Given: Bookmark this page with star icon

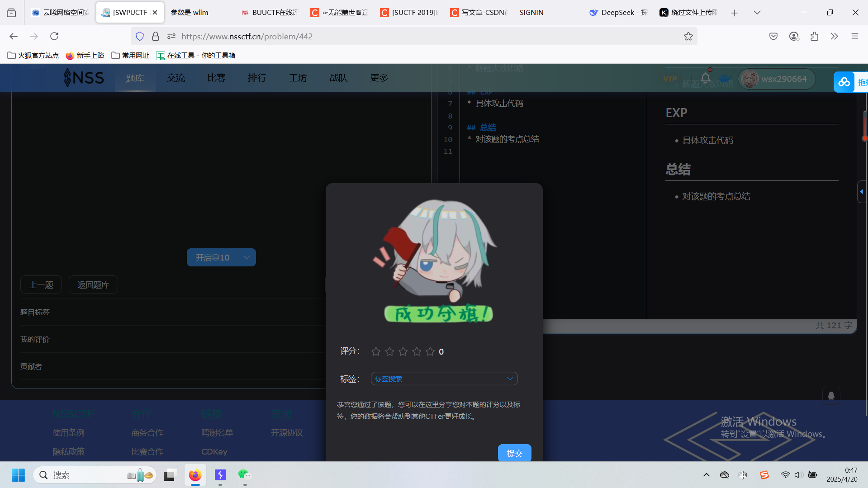Looking at the screenshot, I should (688, 36).
